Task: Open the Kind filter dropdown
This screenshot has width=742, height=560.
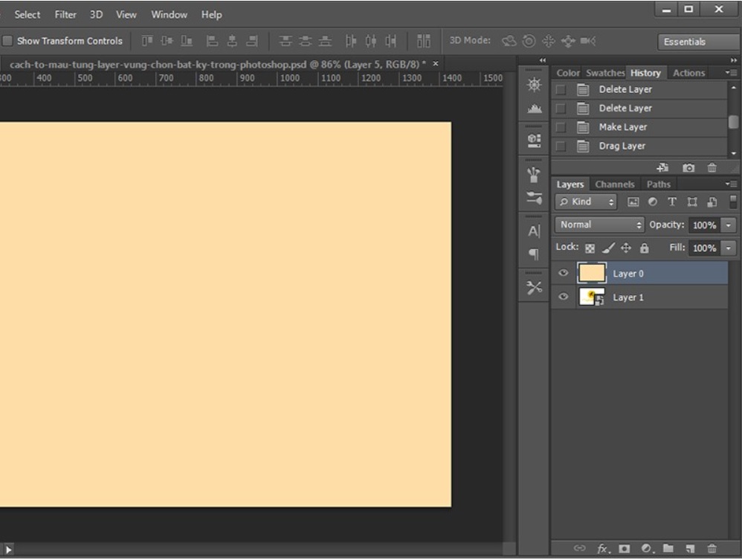Action: [587, 202]
